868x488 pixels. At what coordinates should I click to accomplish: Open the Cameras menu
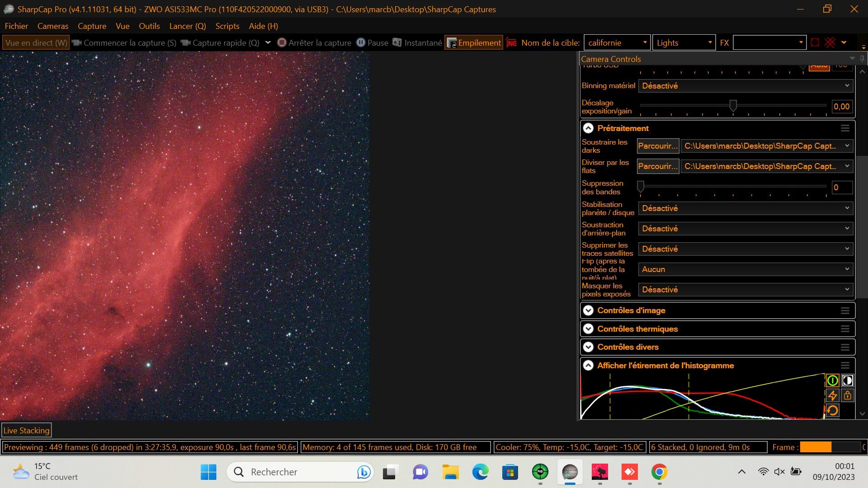coord(53,26)
